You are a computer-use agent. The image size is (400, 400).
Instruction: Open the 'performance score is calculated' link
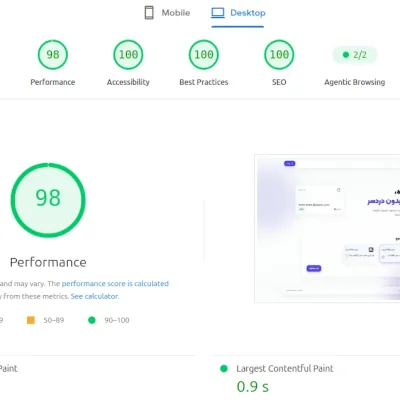click(115, 284)
